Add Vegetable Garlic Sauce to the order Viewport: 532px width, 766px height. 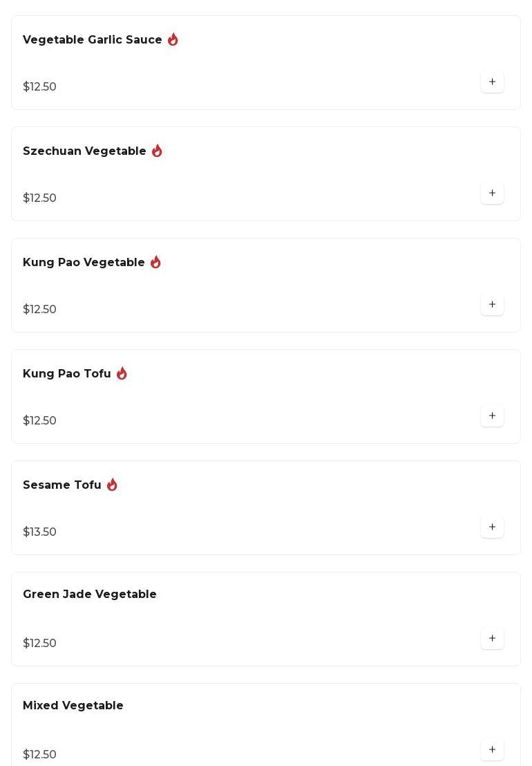tap(492, 82)
